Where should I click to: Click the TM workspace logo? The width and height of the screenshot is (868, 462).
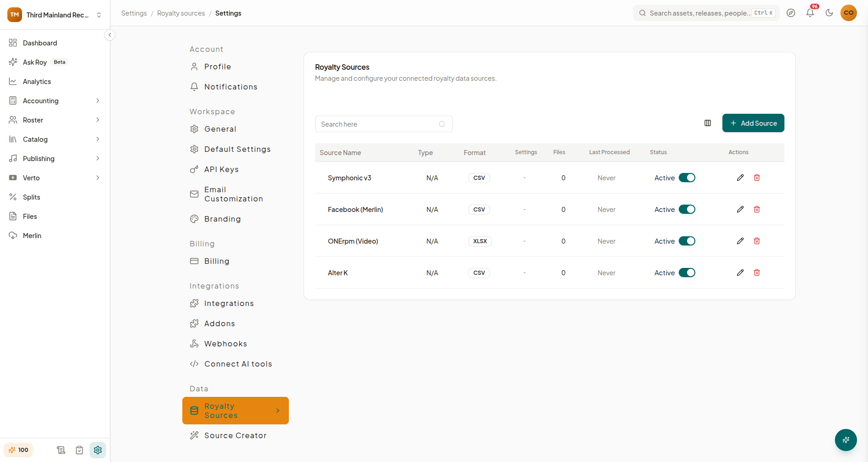coord(15,15)
